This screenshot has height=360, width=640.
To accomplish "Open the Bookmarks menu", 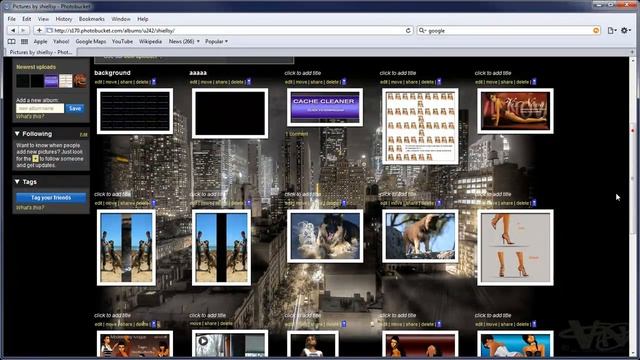I will 92,19.
